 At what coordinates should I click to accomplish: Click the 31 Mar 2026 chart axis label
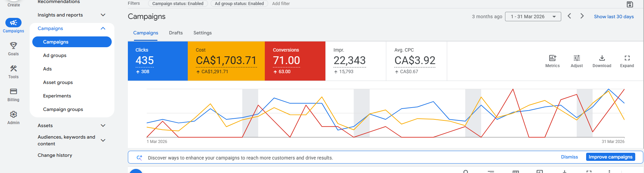click(x=613, y=142)
